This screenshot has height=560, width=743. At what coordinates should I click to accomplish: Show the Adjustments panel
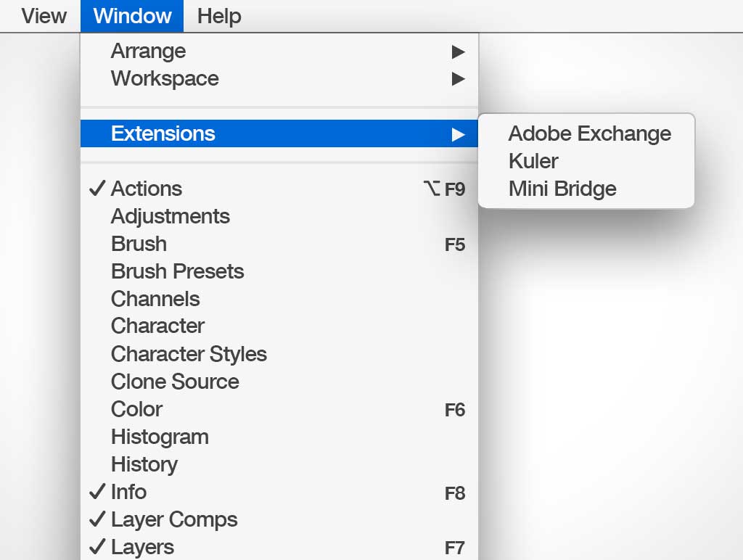(170, 217)
